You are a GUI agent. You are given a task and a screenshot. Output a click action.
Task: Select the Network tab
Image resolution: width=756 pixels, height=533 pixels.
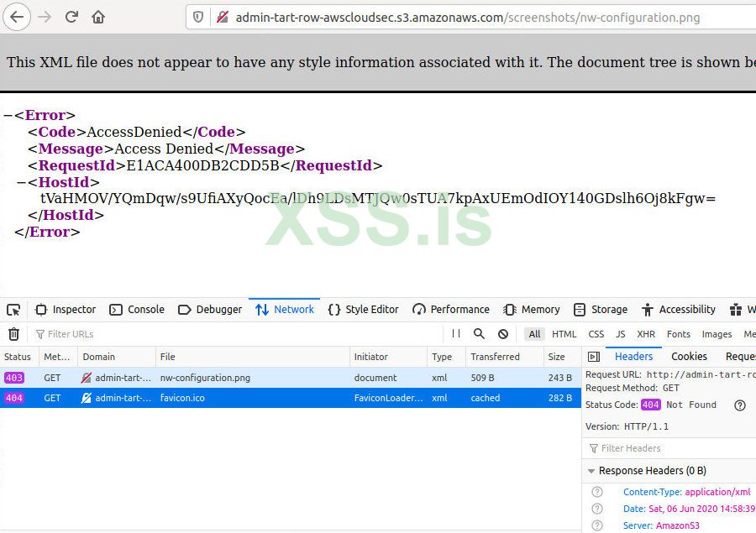click(x=285, y=310)
